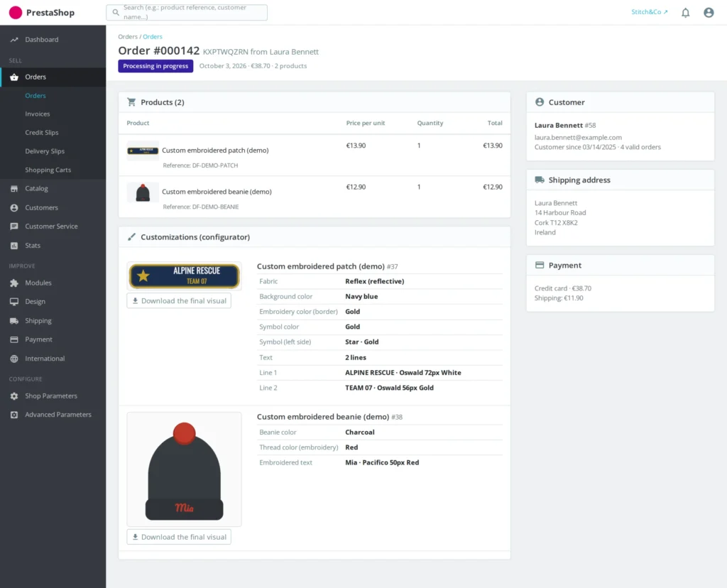Download the beanie final visual

179,537
